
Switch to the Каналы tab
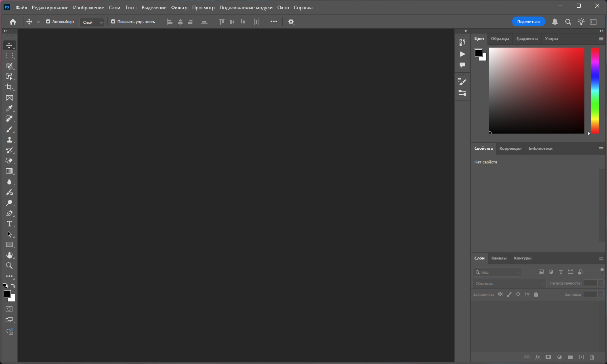(499, 258)
